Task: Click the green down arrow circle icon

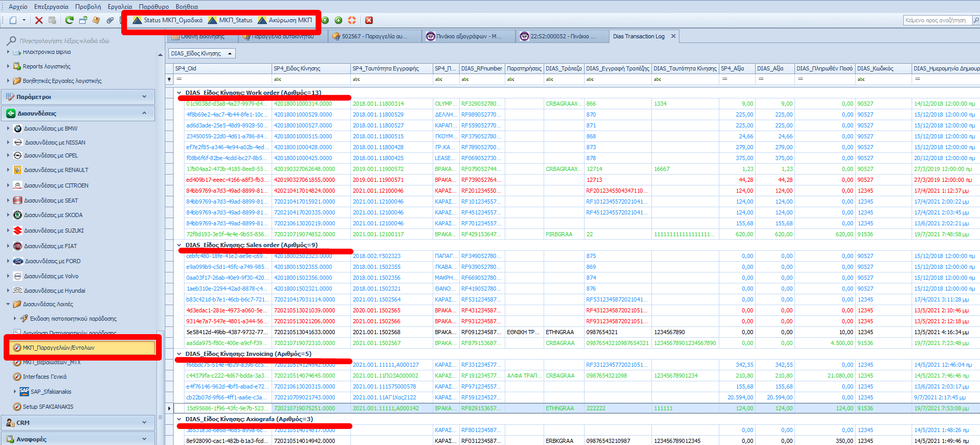Action: tap(338, 20)
